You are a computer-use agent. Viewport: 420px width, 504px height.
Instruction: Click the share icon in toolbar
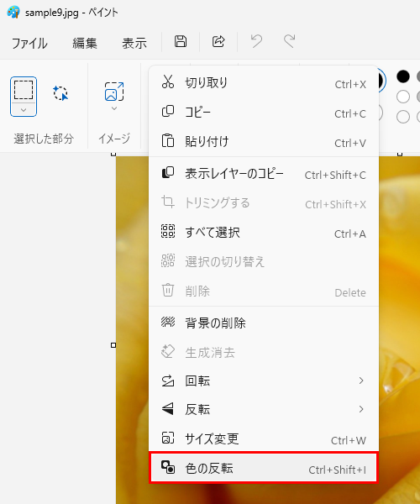(x=218, y=41)
